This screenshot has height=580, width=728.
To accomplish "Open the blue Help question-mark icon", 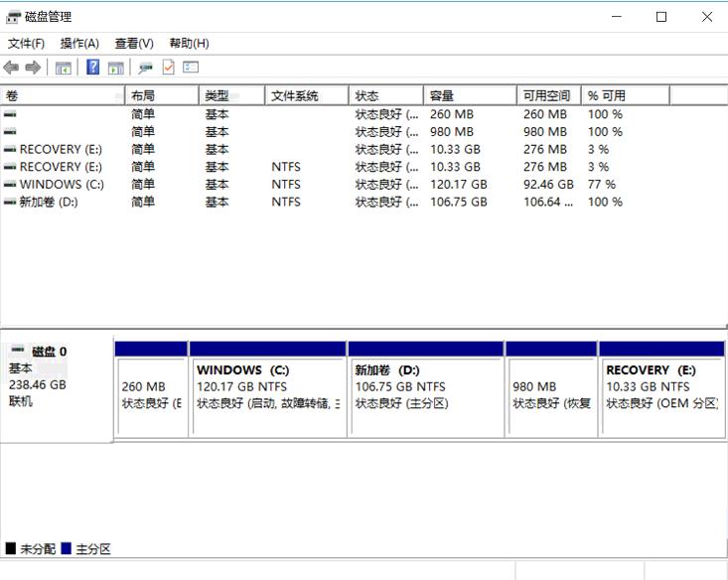I will click(92, 68).
